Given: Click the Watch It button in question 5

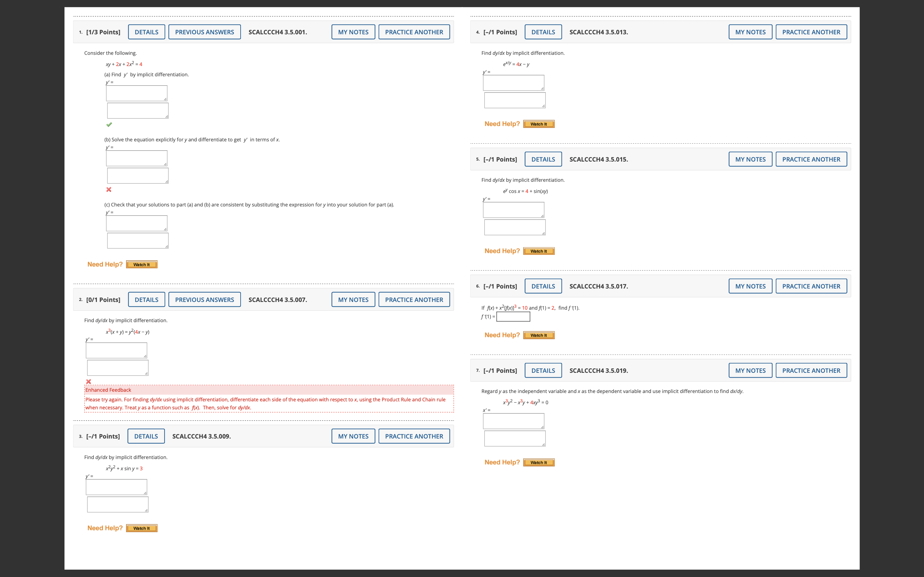Looking at the screenshot, I should click(539, 251).
